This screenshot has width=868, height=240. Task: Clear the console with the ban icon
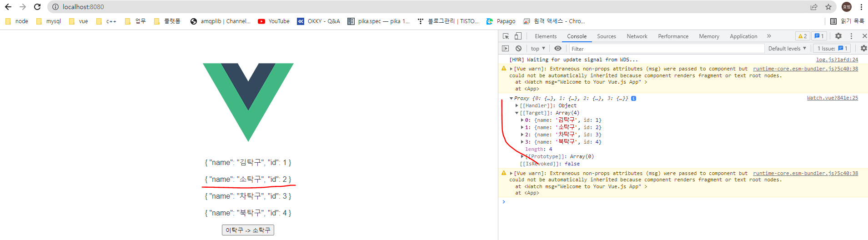pos(518,48)
